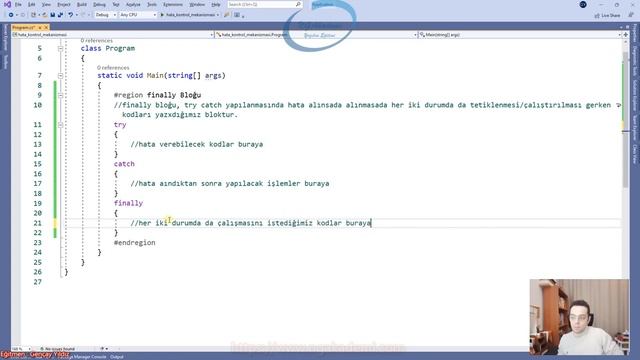Close the Program.cs tab
The image size is (640, 360).
coord(46,27)
